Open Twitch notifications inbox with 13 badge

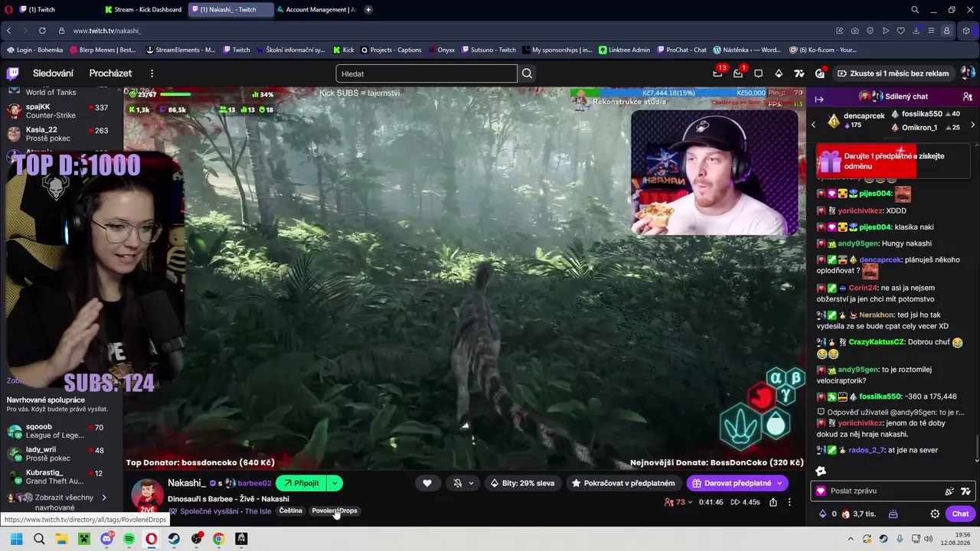718,73
